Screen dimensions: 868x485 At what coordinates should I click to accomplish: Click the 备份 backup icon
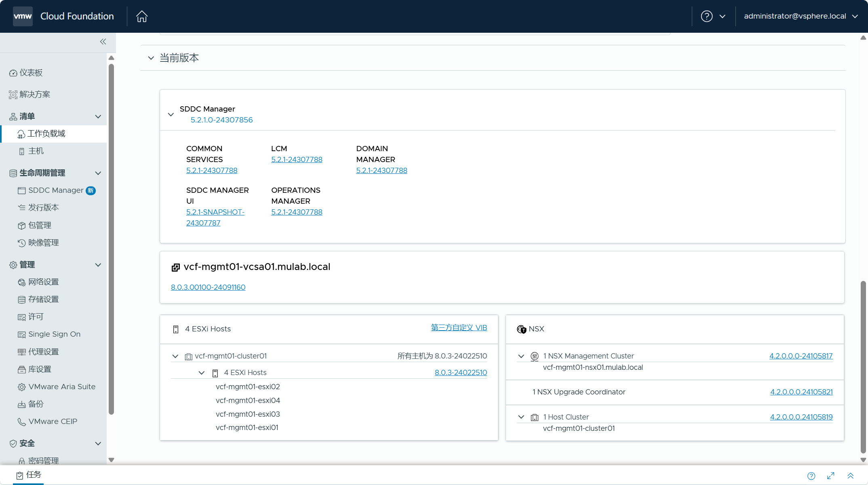click(22, 405)
